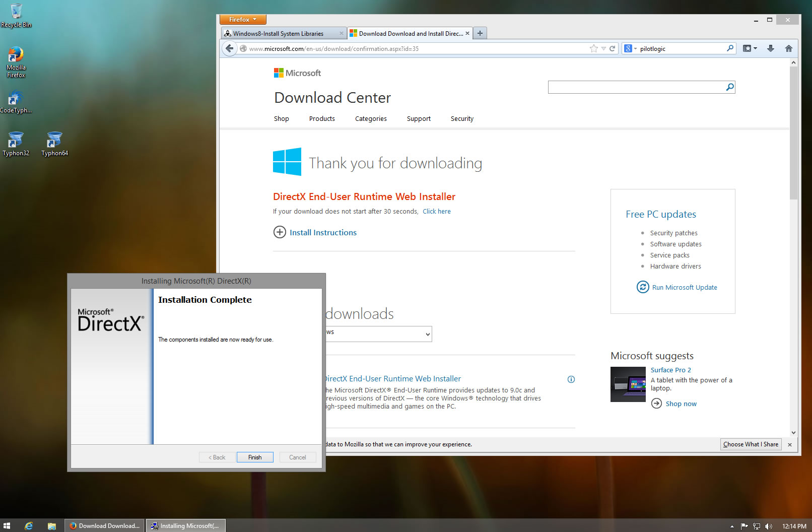Viewport: 812px width, 532px height.
Task: Click the Surface Pro 2 thumbnail image
Action: point(628,384)
